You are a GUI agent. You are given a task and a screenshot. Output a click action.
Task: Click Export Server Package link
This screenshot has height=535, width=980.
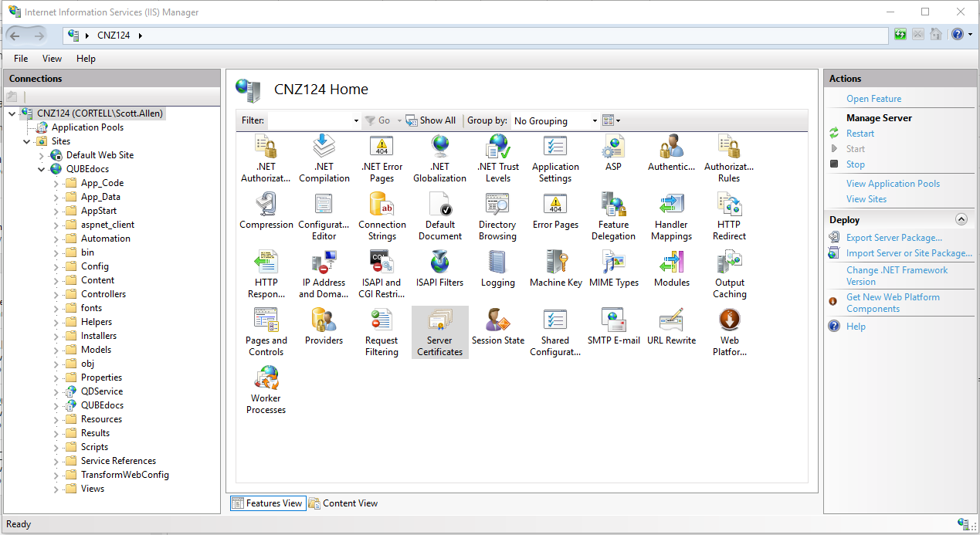(894, 238)
